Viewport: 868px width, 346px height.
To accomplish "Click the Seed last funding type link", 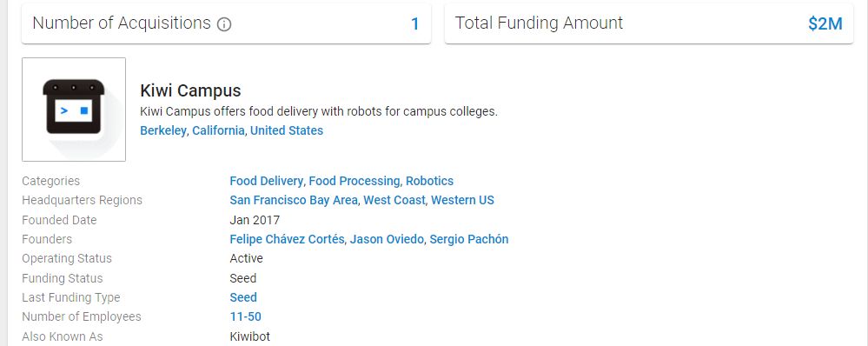I will 243,297.
